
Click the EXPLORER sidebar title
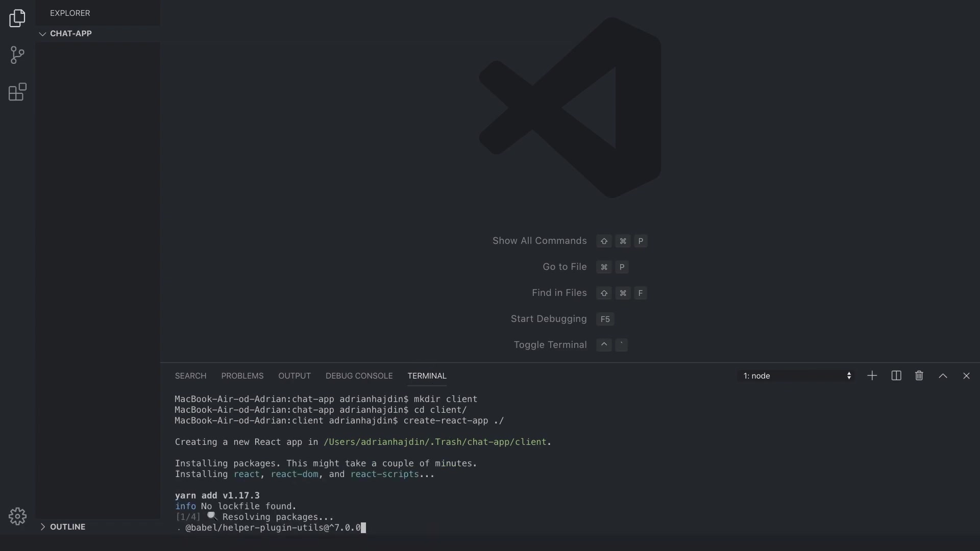tap(70, 13)
